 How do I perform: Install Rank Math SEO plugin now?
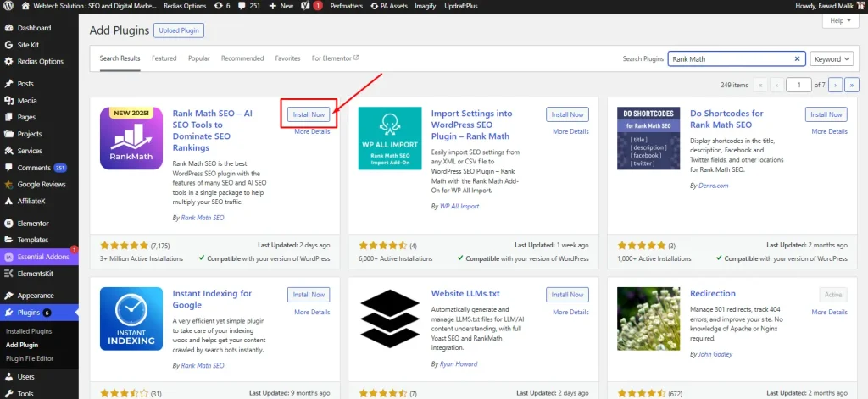pos(309,114)
